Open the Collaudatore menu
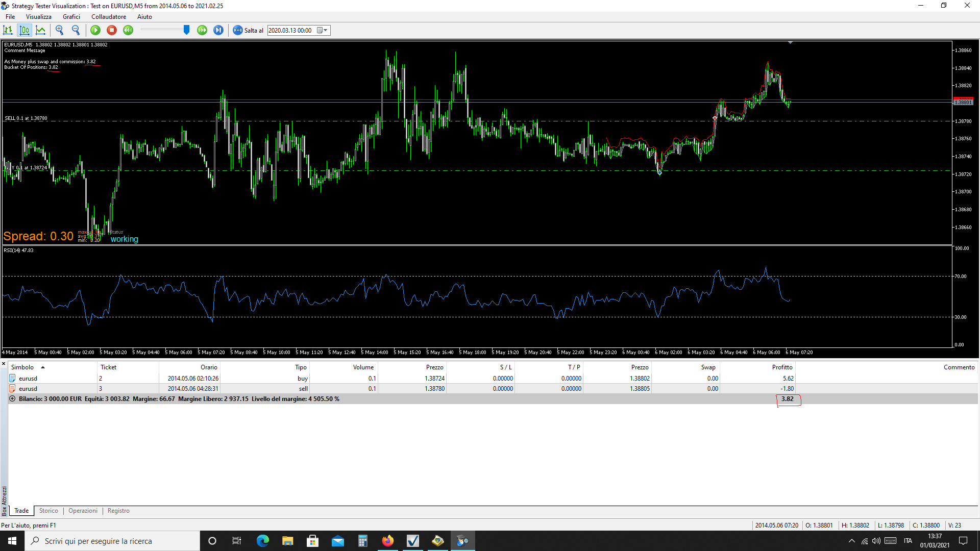The height and width of the screenshot is (551, 980). coord(109,17)
